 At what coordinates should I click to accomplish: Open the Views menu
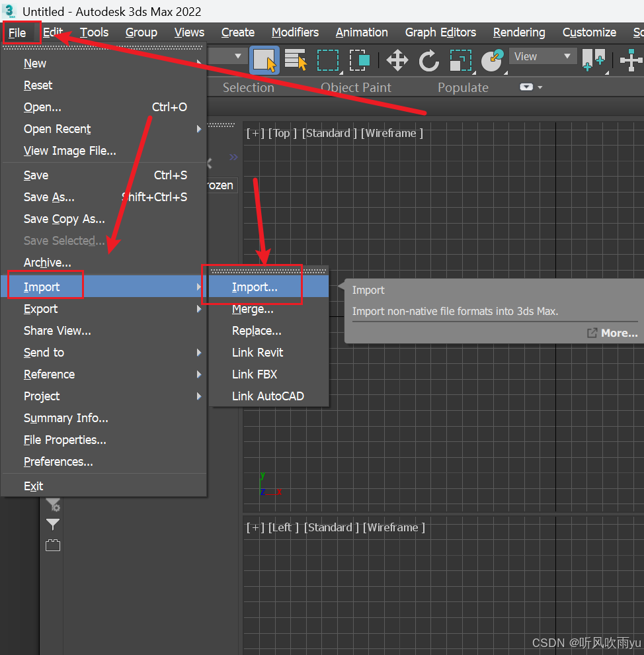[x=189, y=32]
